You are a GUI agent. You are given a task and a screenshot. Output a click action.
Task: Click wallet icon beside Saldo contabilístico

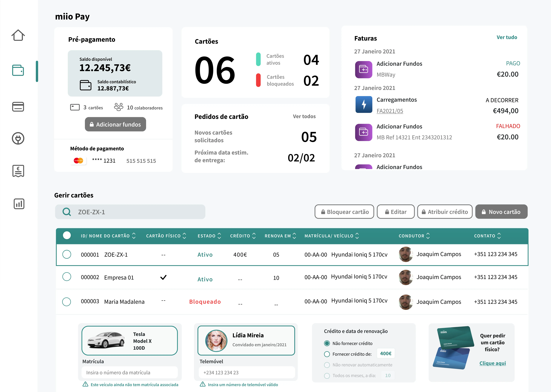point(86,85)
